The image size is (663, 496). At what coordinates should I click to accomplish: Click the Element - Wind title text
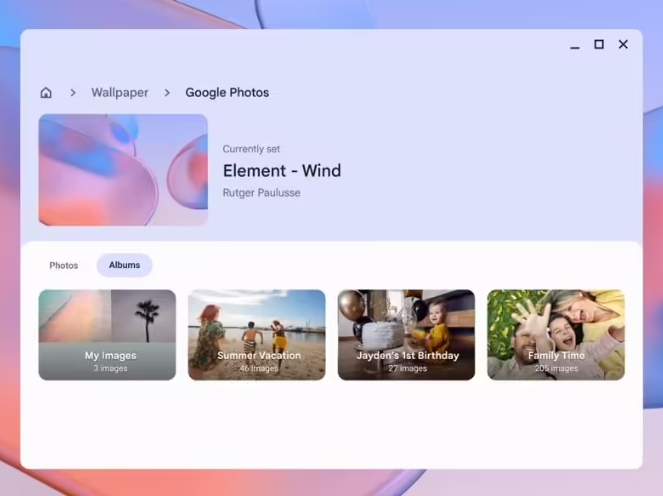[x=282, y=171]
